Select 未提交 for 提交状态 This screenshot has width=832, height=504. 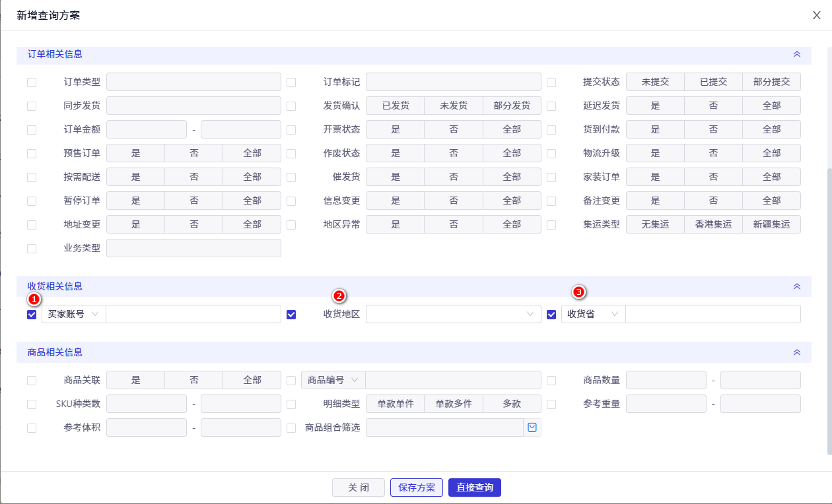(x=655, y=82)
